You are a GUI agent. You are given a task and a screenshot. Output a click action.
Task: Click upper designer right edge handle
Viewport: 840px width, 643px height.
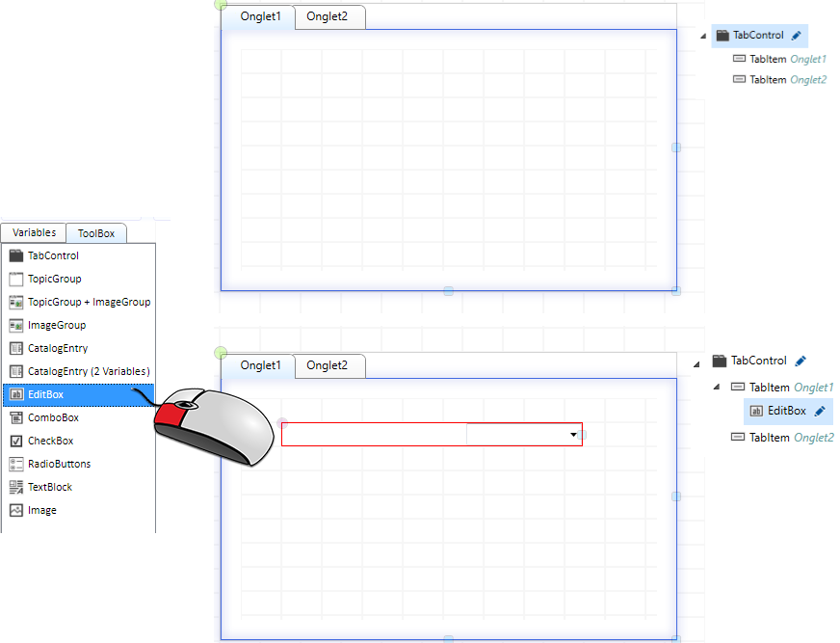676,147
